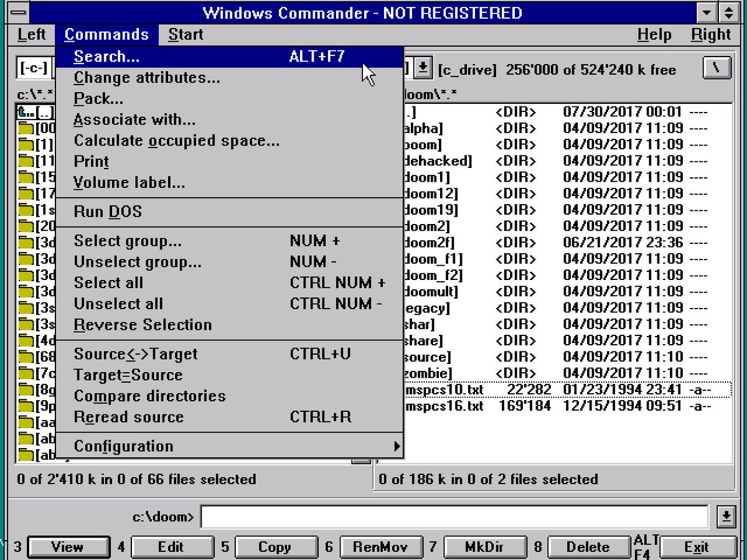Click the 06/21/2017 23:36 date entry
747x560 pixels.
[x=623, y=243]
